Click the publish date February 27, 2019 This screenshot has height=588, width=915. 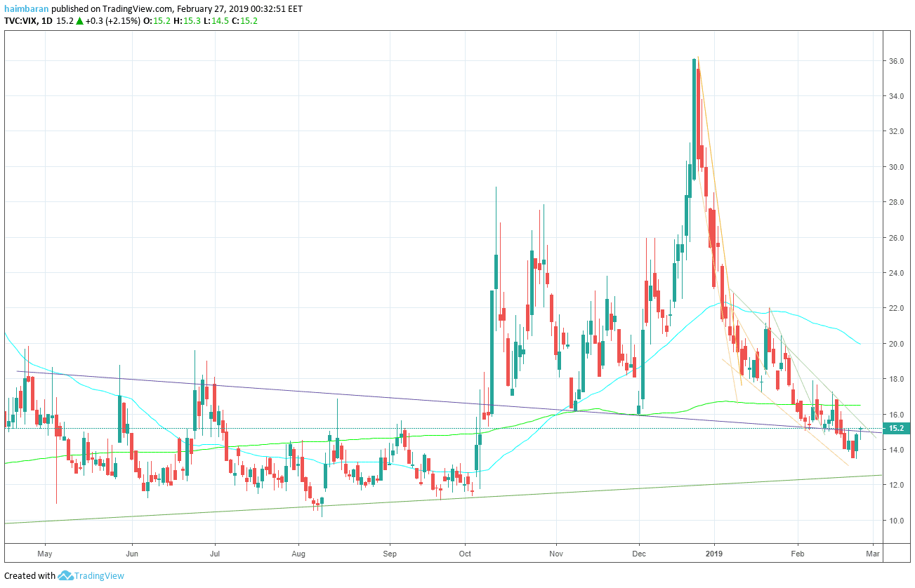[213, 8]
